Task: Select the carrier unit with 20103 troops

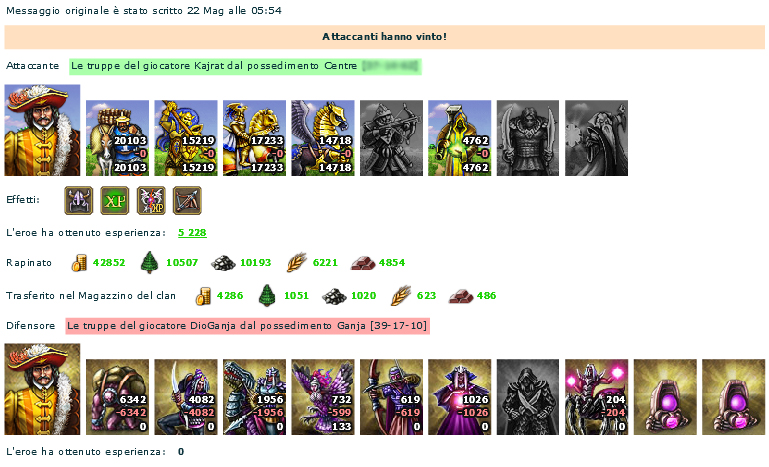Action: tap(118, 138)
